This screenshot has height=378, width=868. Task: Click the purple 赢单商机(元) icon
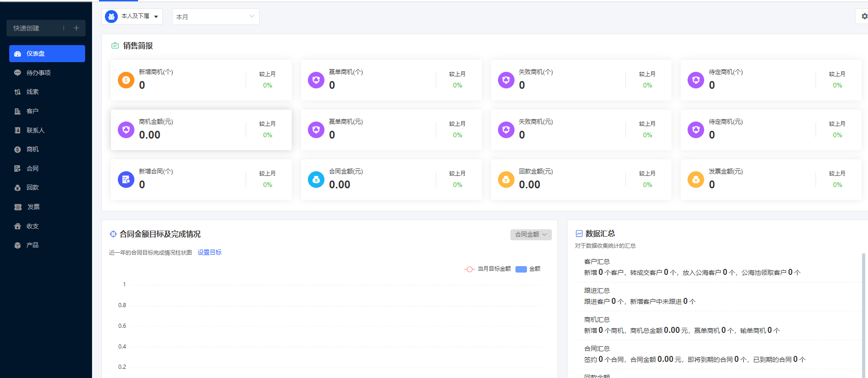[x=316, y=130]
